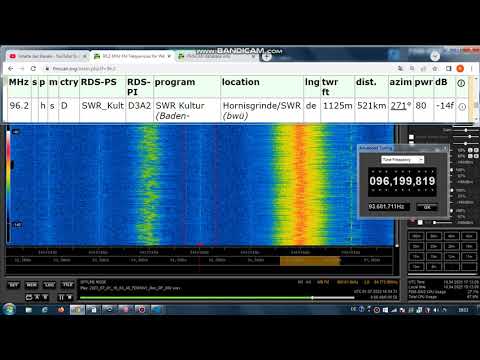The height and width of the screenshot is (360, 480).
Task: Increase the last digit of tune frequency
Action: [x=432, y=172]
